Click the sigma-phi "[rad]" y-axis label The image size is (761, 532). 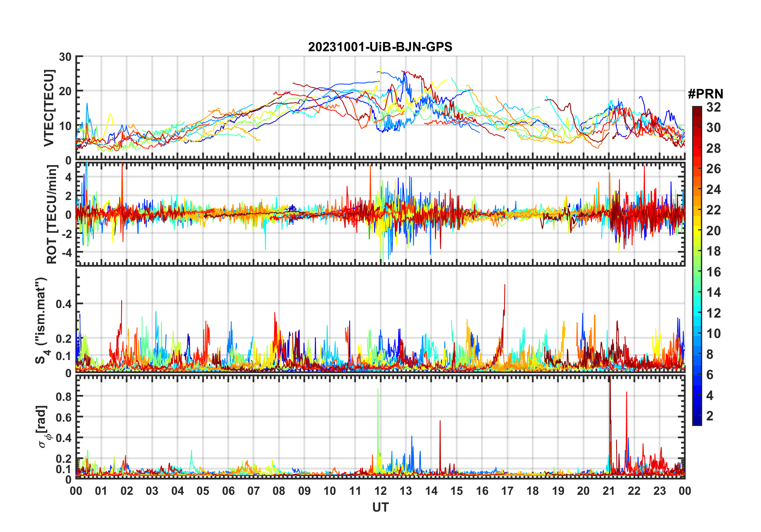pyautogui.click(x=43, y=427)
